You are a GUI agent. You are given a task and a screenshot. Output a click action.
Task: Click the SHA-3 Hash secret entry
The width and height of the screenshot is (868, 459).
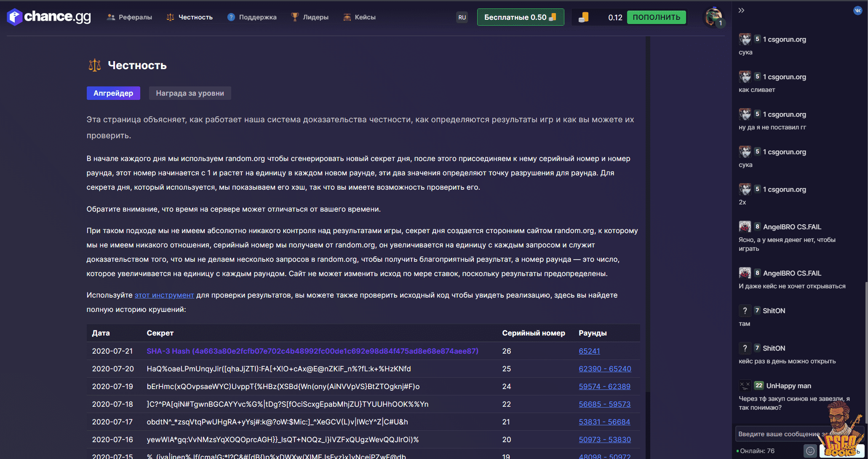coord(312,351)
